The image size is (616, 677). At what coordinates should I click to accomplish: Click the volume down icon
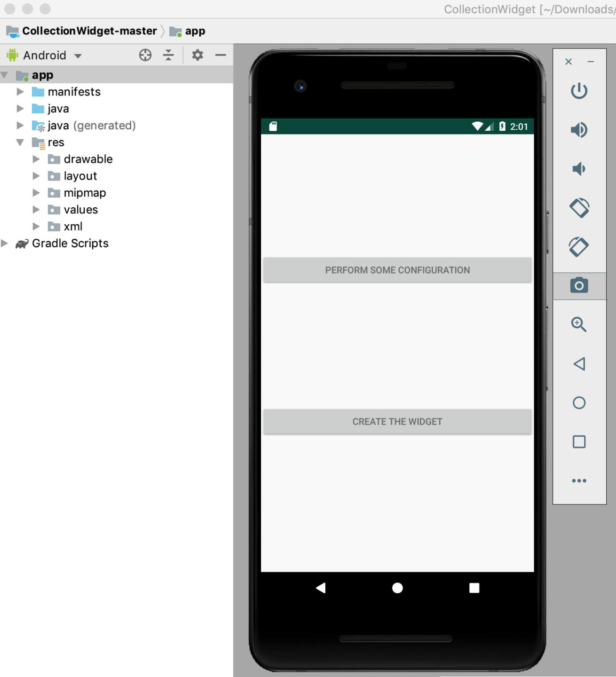(x=579, y=168)
